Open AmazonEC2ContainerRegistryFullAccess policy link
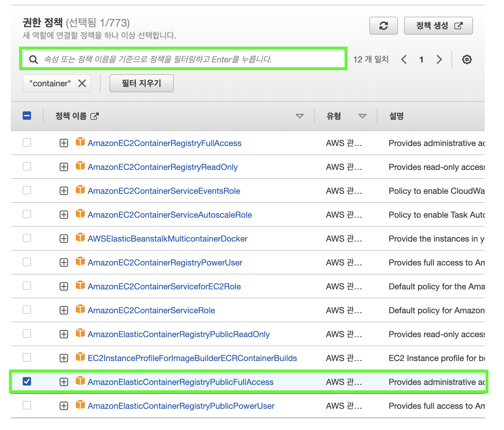504x430 pixels. (x=165, y=143)
